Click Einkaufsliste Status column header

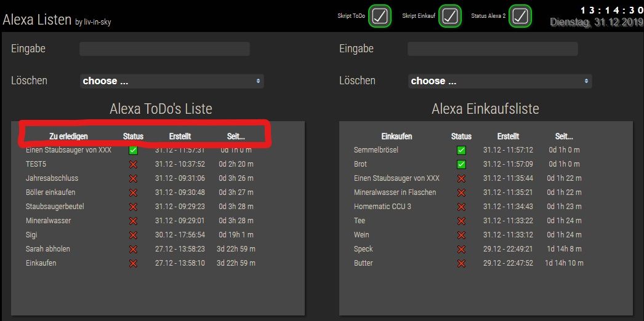click(x=461, y=136)
